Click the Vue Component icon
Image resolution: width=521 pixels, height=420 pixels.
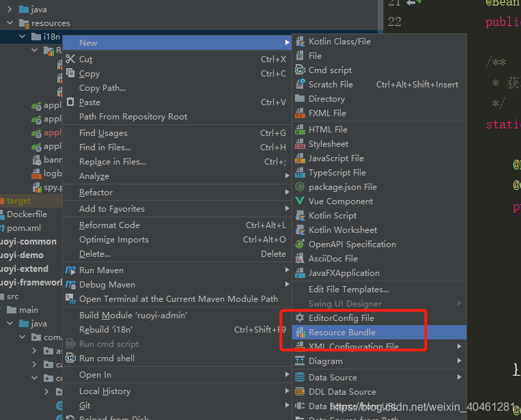pyautogui.click(x=300, y=201)
